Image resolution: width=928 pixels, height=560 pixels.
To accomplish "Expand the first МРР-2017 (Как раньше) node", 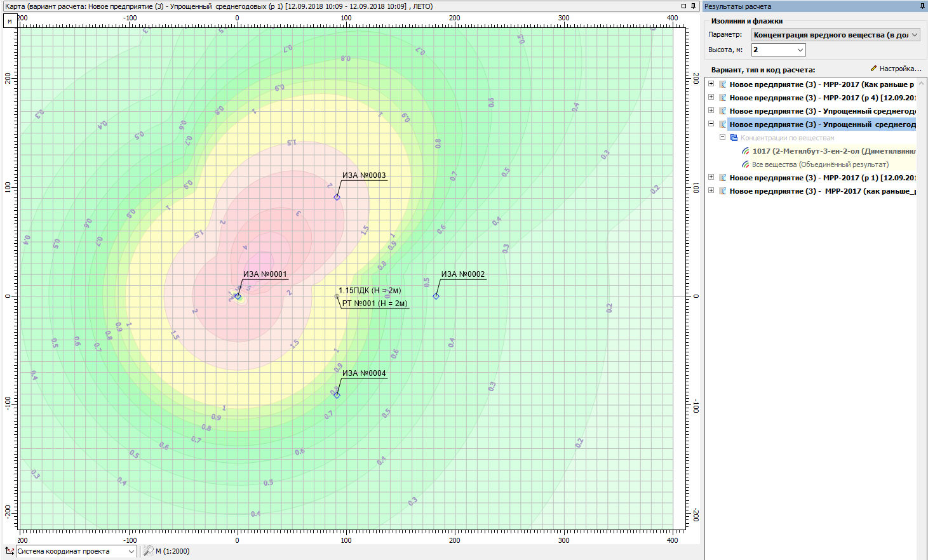I will 711,84.
